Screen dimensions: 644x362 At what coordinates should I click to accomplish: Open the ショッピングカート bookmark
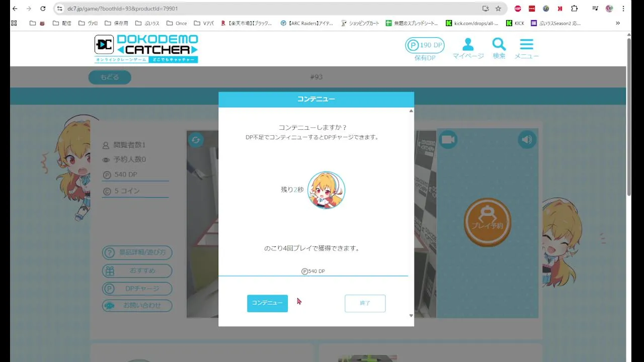[360, 23]
